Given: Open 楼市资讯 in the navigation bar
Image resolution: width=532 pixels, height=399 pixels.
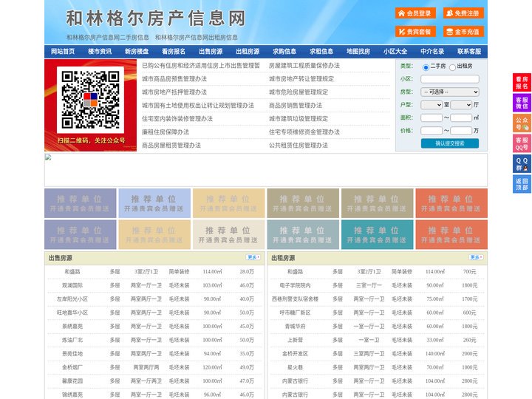Looking at the screenshot, I should (100, 52).
